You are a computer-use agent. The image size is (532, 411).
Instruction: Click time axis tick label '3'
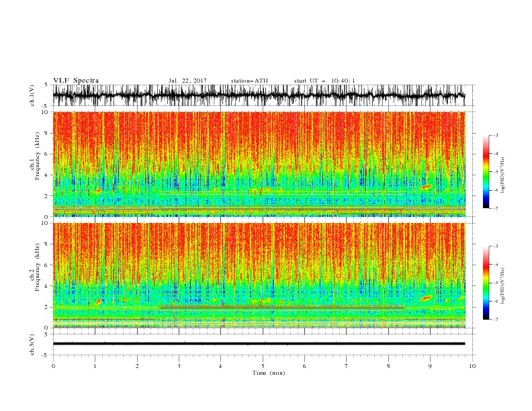pyautogui.click(x=179, y=366)
